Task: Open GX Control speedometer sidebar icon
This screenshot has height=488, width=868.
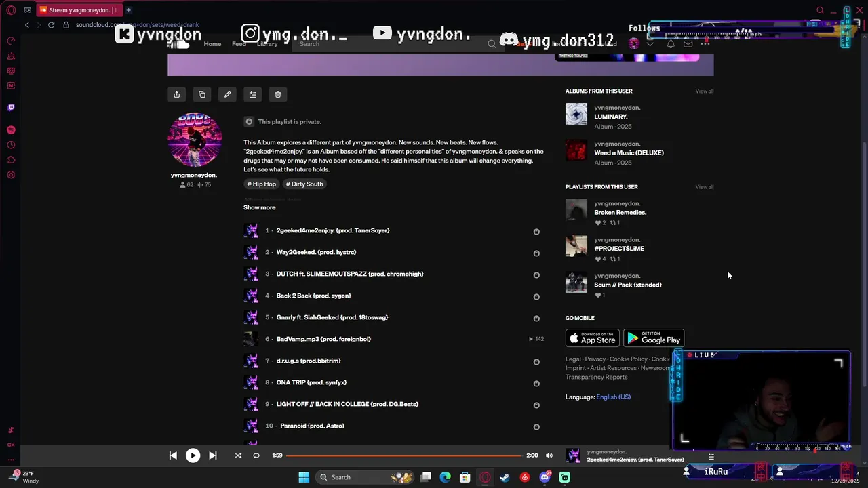Action: pos(11,41)
